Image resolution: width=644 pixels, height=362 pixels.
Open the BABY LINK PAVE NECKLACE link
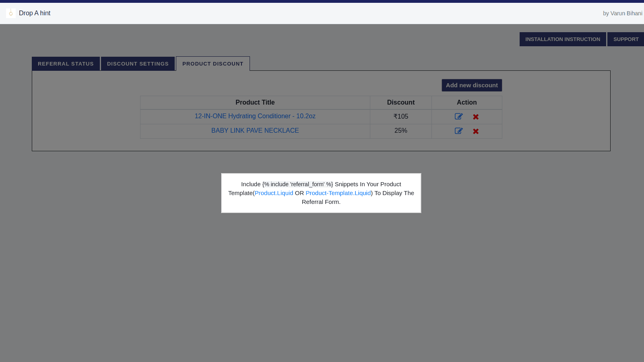point(255,131)
